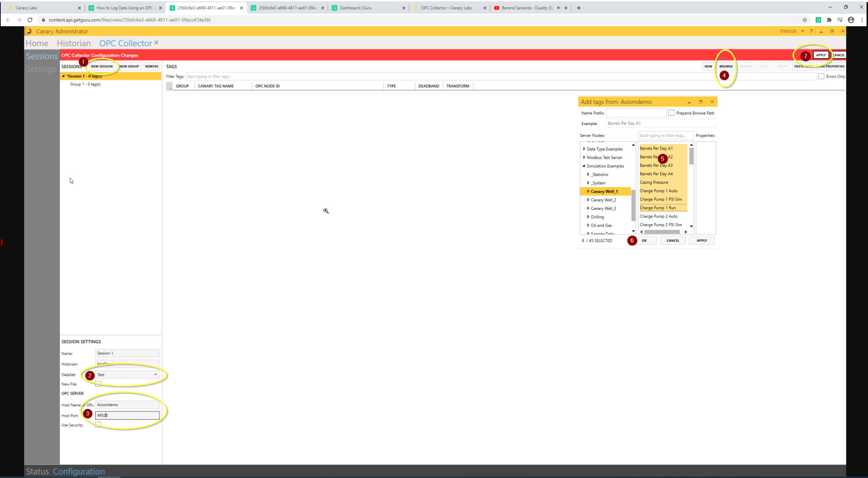Viewport: 868px width, 478px height.
Task: Click the Server Nodes scrollbar thumb
Action: click(633, 205)
